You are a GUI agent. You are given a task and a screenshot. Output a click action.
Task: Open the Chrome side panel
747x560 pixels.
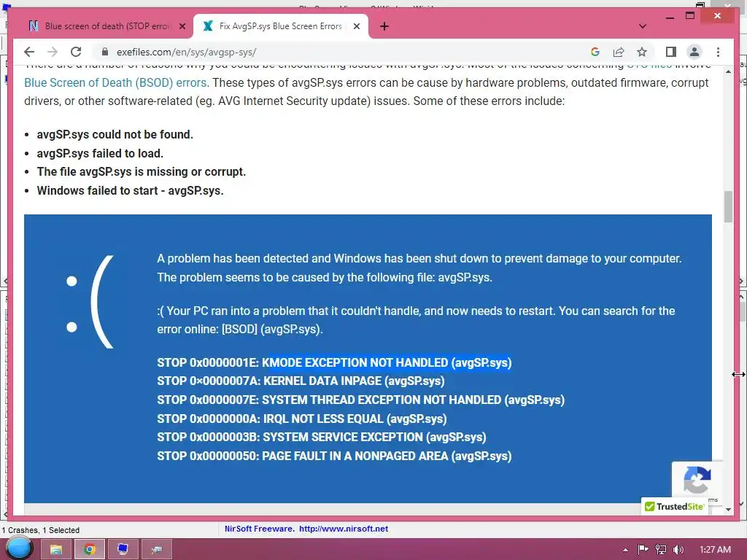click(x=671, y=52)
